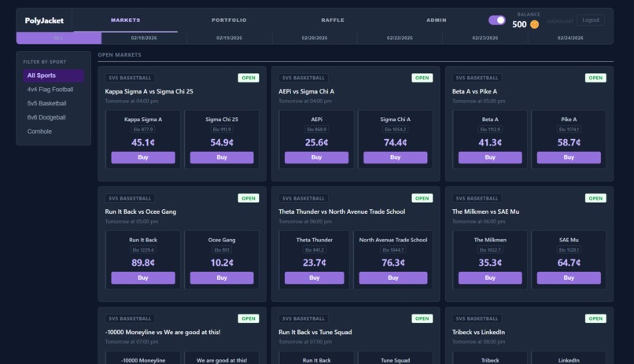Select the 02/23/2026 date tab
The image size is (634, 364).
click(x=485, y=38)
